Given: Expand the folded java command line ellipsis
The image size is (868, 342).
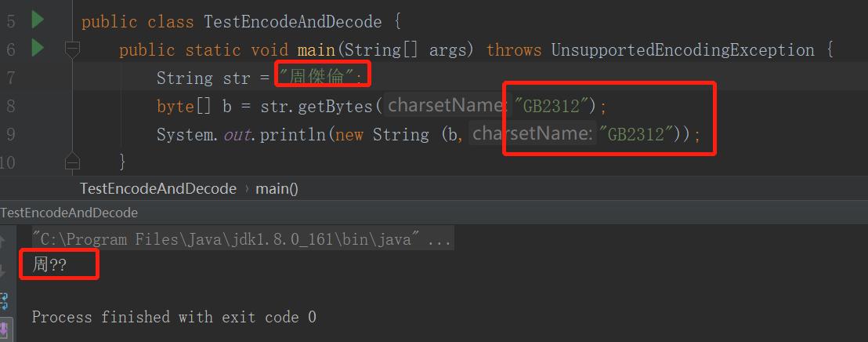Looking at the screenshot, I should (x=439, y=240).
